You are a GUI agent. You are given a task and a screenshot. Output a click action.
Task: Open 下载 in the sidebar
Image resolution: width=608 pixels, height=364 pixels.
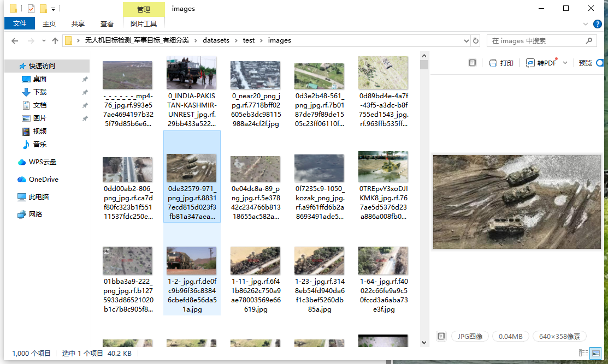(x=39, y=92)
